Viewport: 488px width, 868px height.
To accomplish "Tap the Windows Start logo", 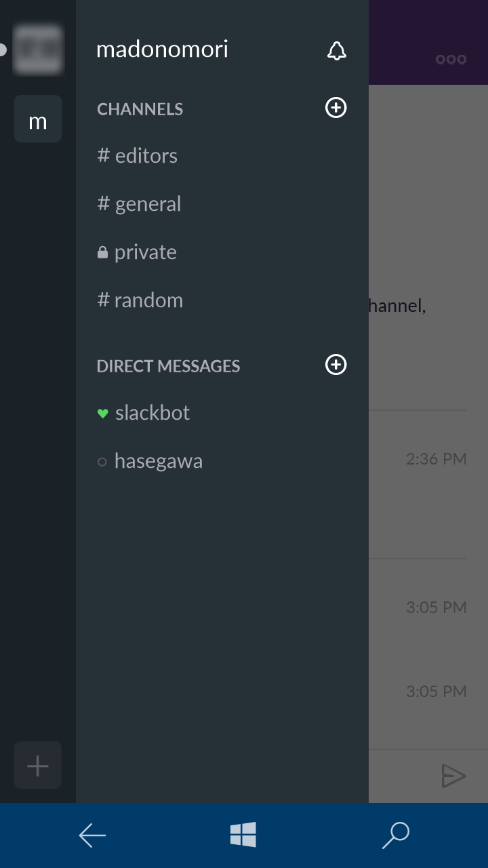I will 243,835.
